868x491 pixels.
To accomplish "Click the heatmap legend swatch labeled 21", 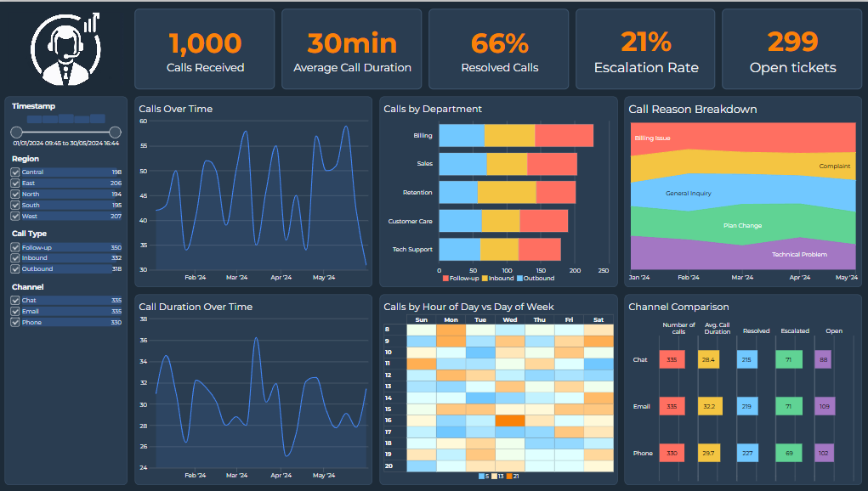I will [x=508, y=476].
